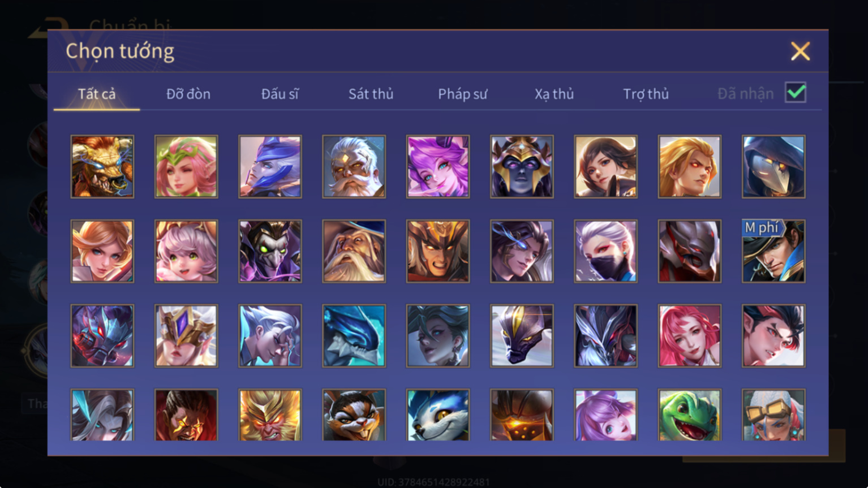The width and height of the screenshot is (868, 488).
Task: Uncheck the "Đã nhận" checkbox
Action: click(x=796, y=92)
